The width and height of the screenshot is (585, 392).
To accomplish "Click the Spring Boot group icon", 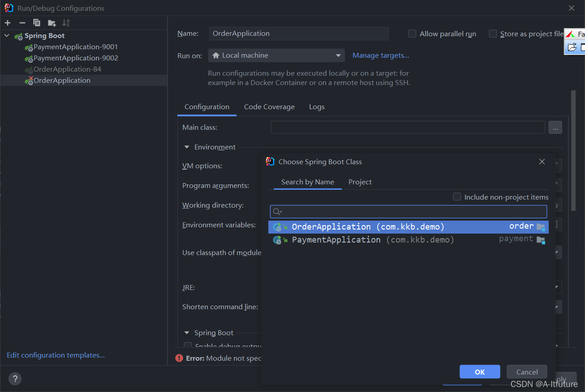I will (18, 36).
